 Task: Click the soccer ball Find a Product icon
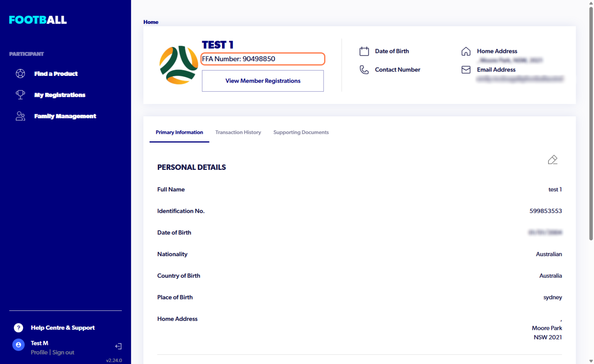(20, 73)
